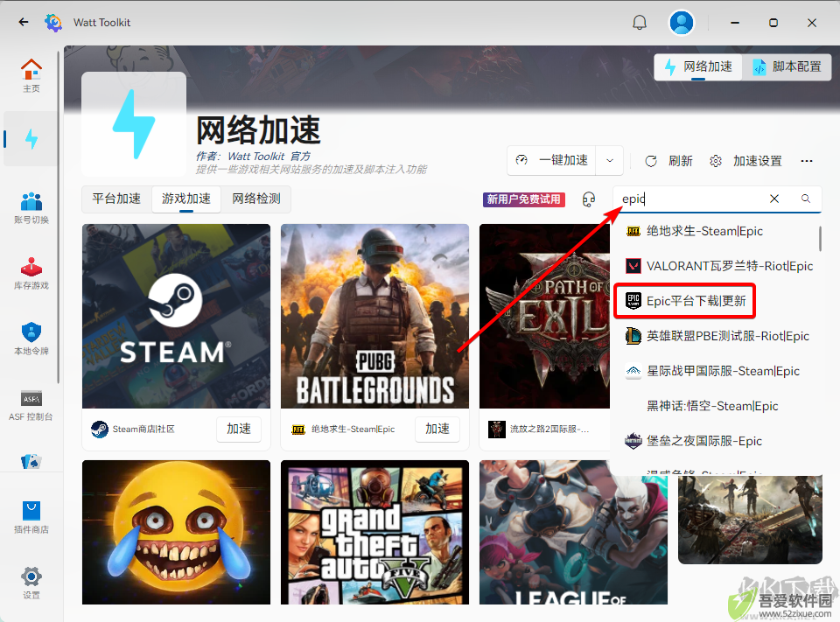
Task: Click the search magnifier icon
Action: (x=806, y=199)
